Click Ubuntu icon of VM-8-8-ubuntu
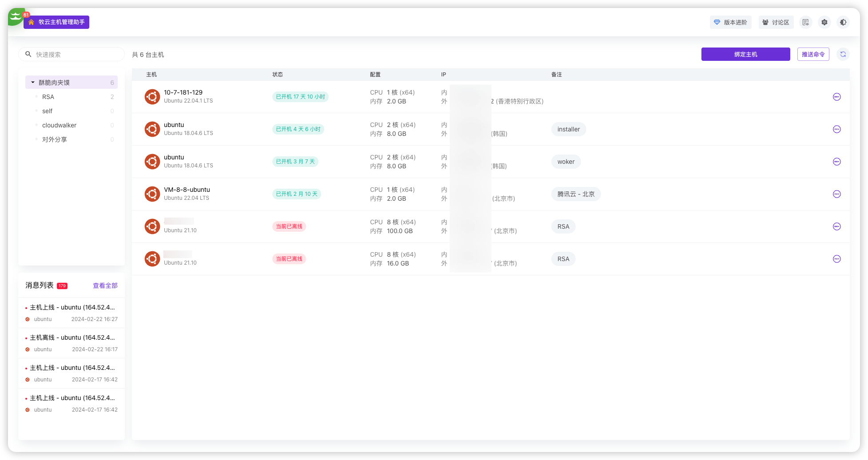This screenshot has height=460, width=868. (152, 194)
